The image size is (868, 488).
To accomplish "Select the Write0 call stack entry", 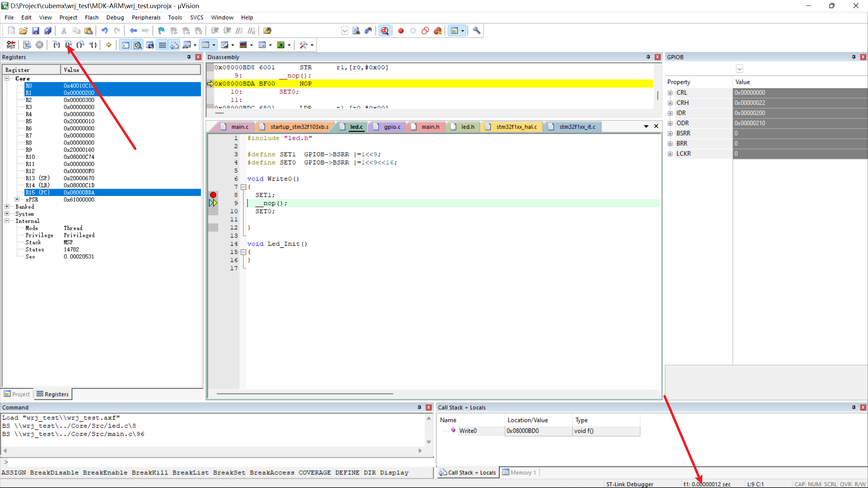I will pyautogui.click(x=539, y=431).
